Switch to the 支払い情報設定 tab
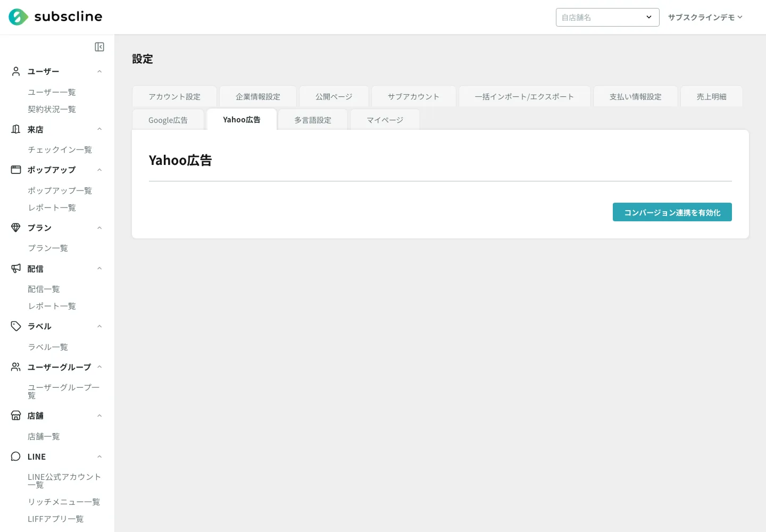The image size is (766, 532). [636, 96]
